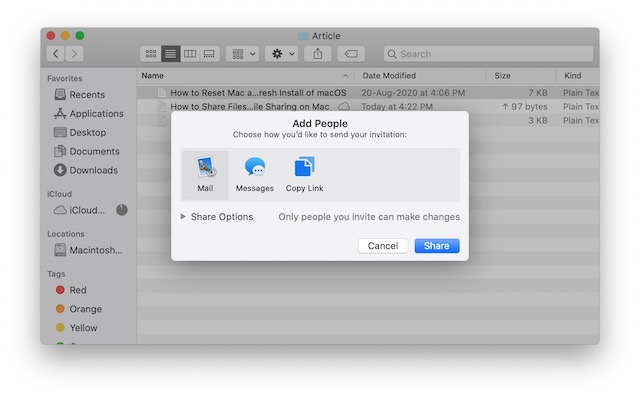Click the '3 KB' size cell
This screenshot has width=640, height=398.
click(x=538, y=120)
